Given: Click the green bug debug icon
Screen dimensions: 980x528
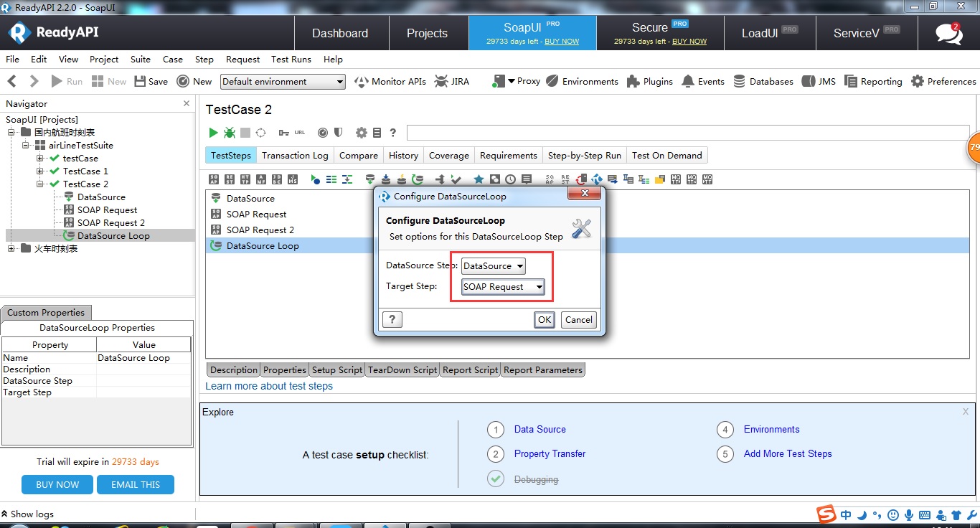Looking at the screenshot, I should tap(229, 133).
